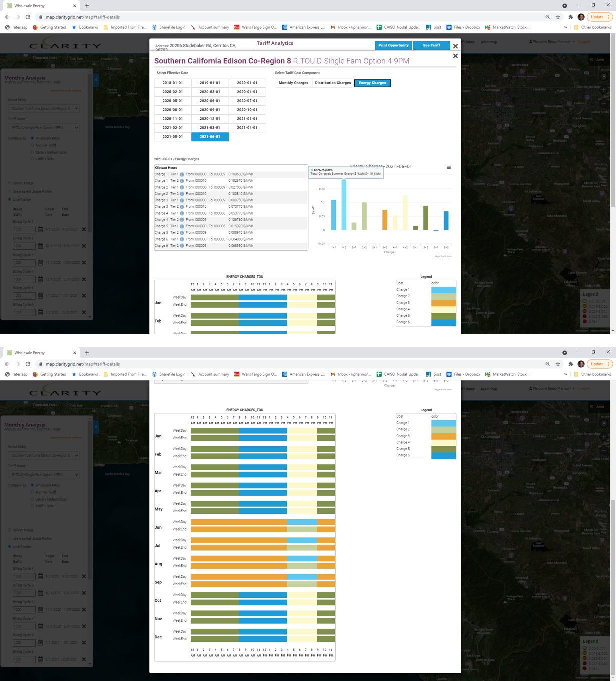
Task: Click info icon for Charge 6 Tier 1
Action: pos(182,239)
